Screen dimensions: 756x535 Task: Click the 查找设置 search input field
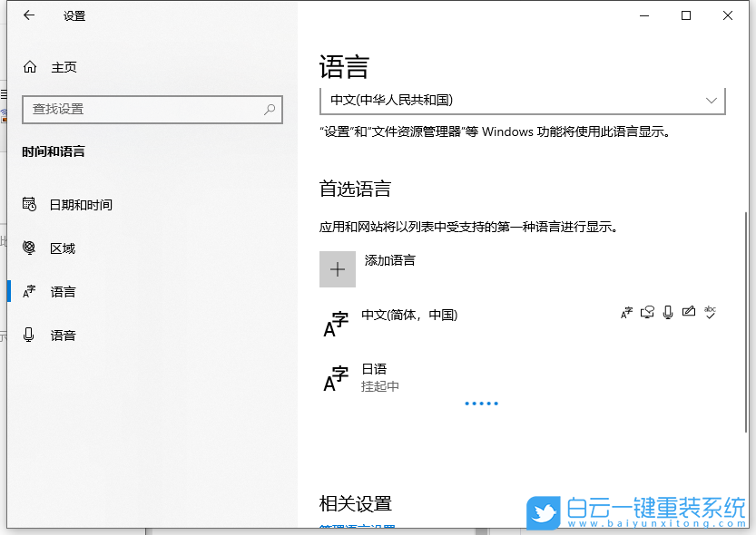145,109
